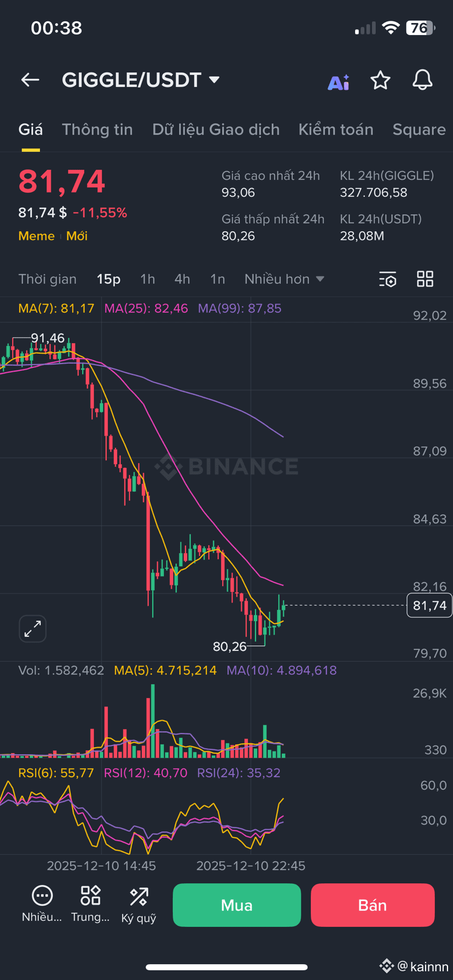Open price alert bell icon
Viewport: 453px width, 980px height.
point(422,80)
